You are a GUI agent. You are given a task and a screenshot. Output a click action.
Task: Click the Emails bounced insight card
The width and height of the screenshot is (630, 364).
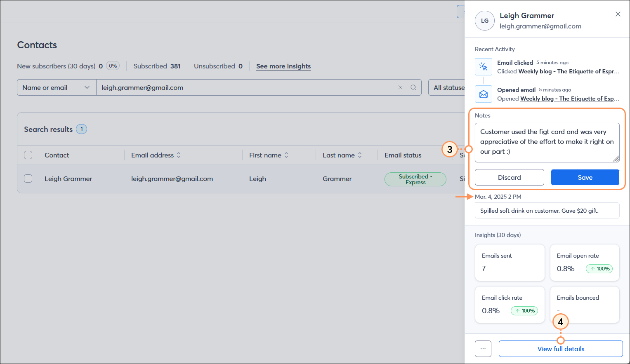click(585, 304)
